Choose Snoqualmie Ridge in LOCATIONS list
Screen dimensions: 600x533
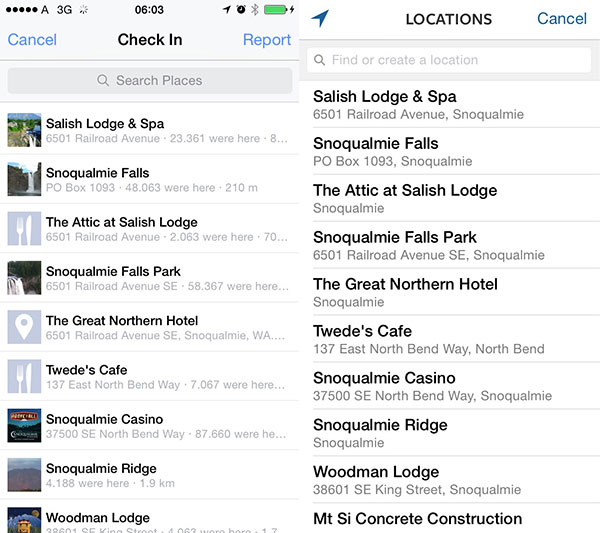(450, 432)
